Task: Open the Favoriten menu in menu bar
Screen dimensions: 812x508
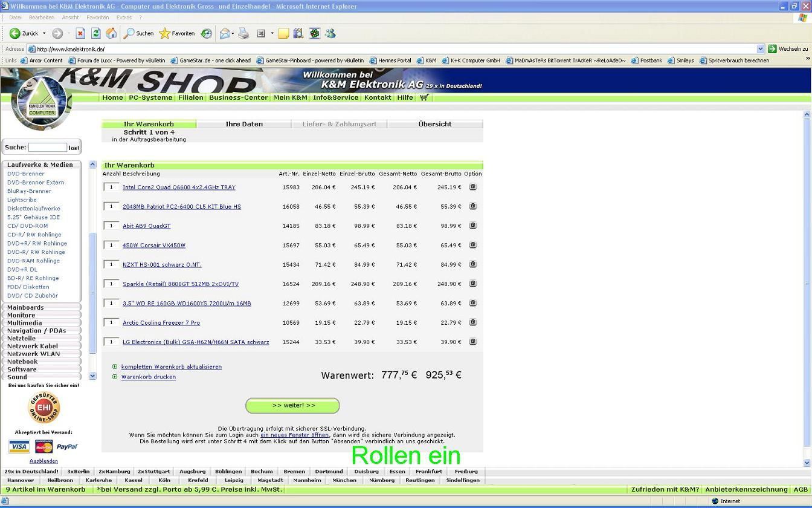Action: tap(97, 18)
